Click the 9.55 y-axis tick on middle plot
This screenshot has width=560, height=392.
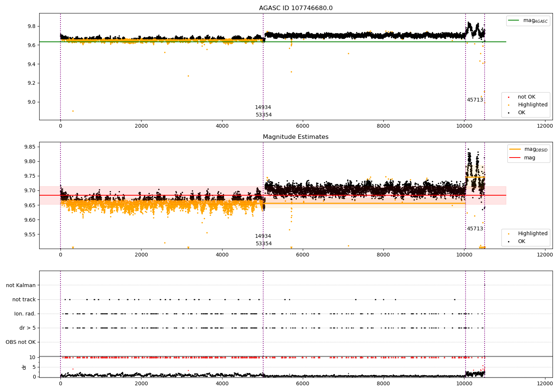(x=30, y=234)
